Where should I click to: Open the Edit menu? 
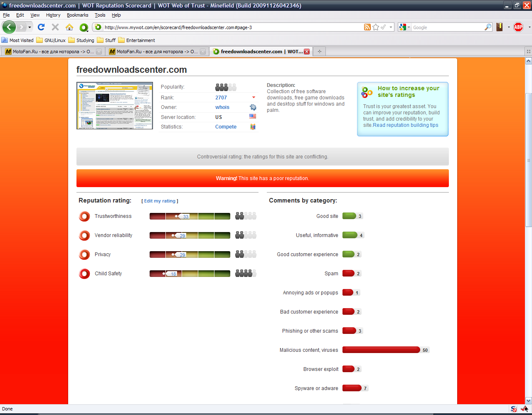pyautogui.click(x=20, y=15)
